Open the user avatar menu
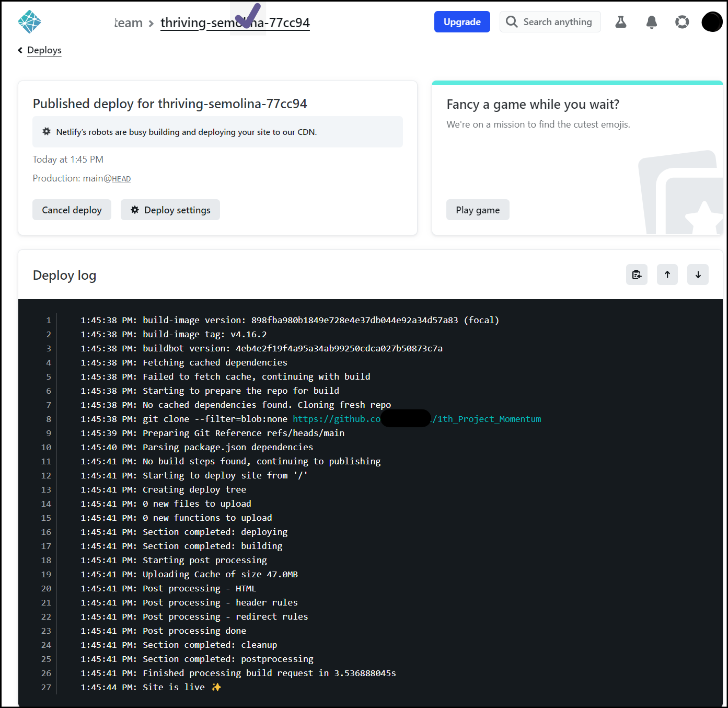Image resolution: width=728 pixels, height=708 pixels. click(x=712, y=22)
